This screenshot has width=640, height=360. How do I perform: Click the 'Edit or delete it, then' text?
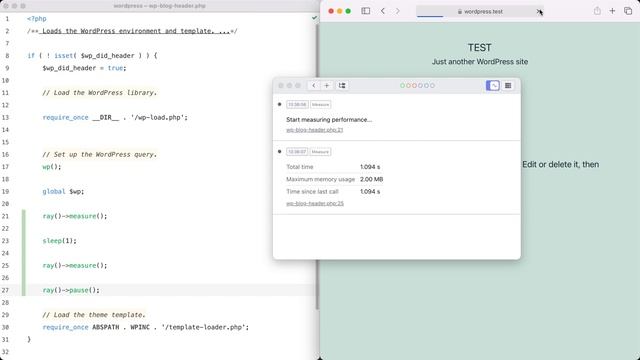click(560, 164)
